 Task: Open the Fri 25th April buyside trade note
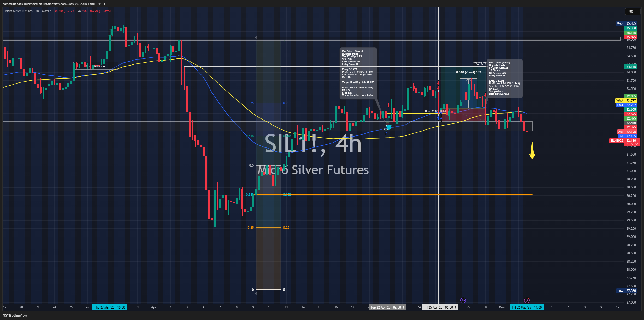point(504,78)
